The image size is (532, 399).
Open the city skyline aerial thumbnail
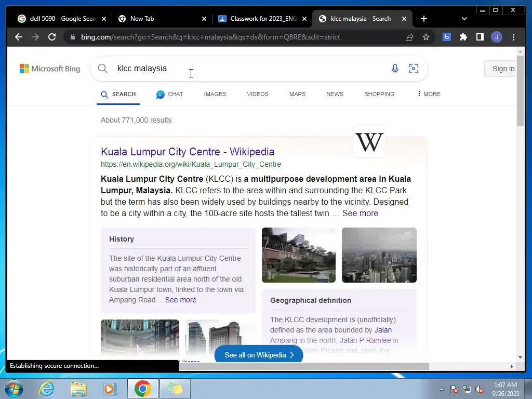[379, 255]
